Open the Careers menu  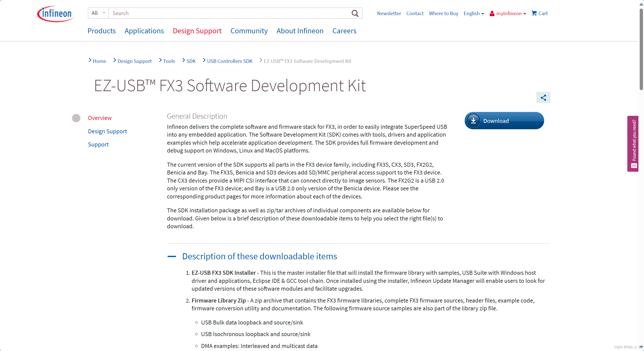click(344, 31)
